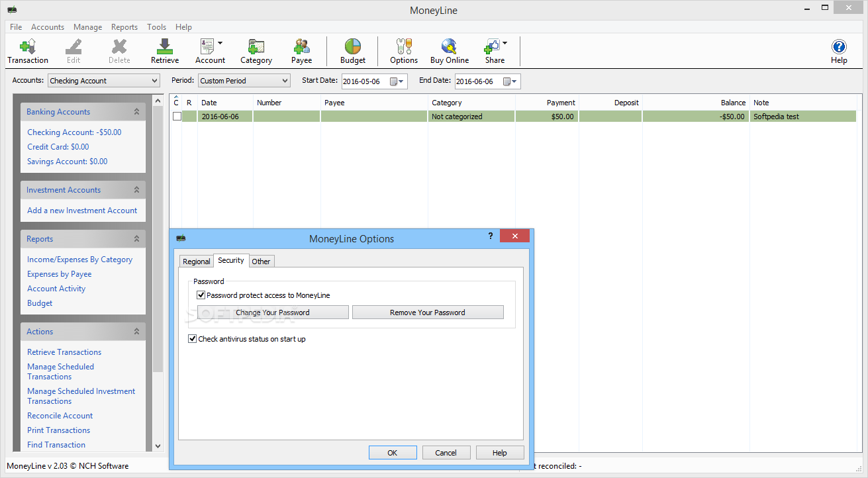The width and height of the screenshot is (868, 478).
Task: Open the End Date dropdown arrow
Action: pyautogui.click(x=514, y=81)
